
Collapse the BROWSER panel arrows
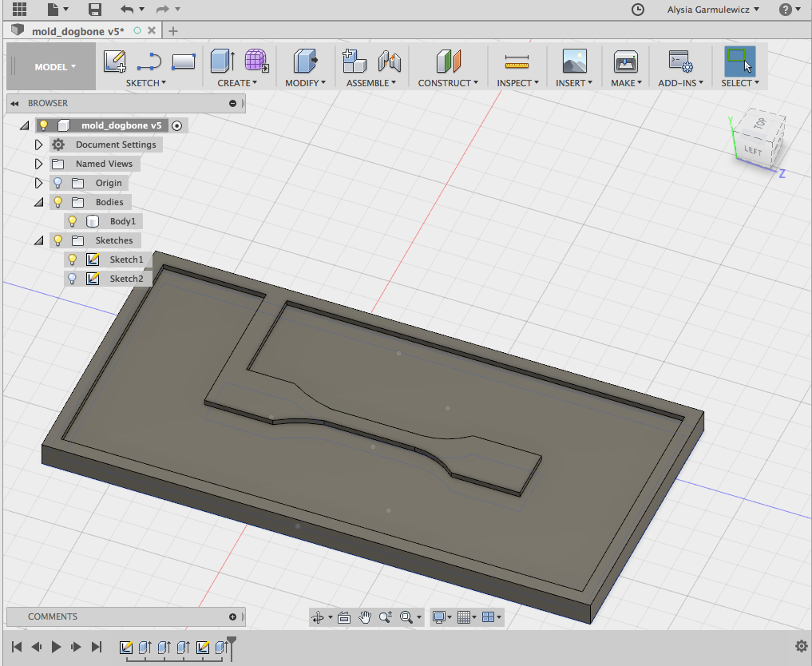pos(14,104)
